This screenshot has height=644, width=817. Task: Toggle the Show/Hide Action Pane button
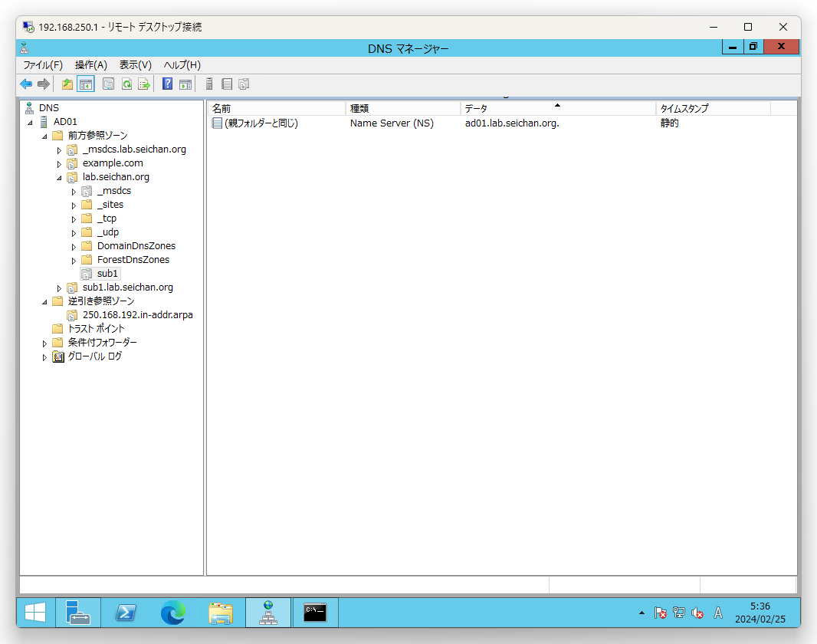tap(185, 84)
